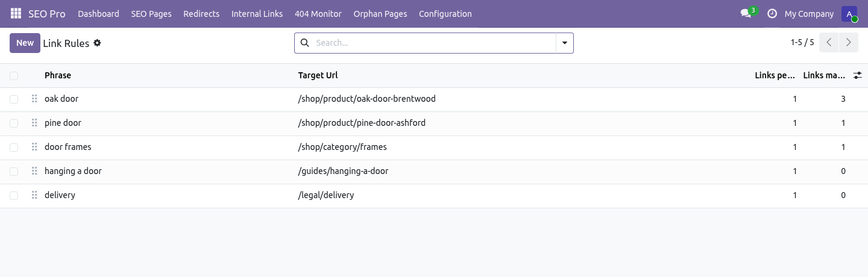Check the pine door row checkbox
This screenshot has height=277, width=868.
(x=14, y=123)
